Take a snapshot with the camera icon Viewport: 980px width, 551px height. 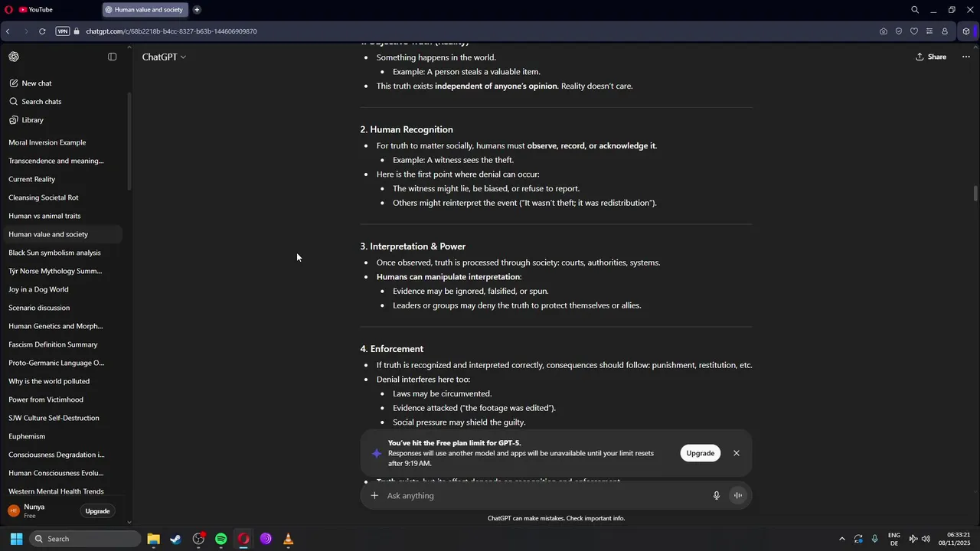pos(884,31)
